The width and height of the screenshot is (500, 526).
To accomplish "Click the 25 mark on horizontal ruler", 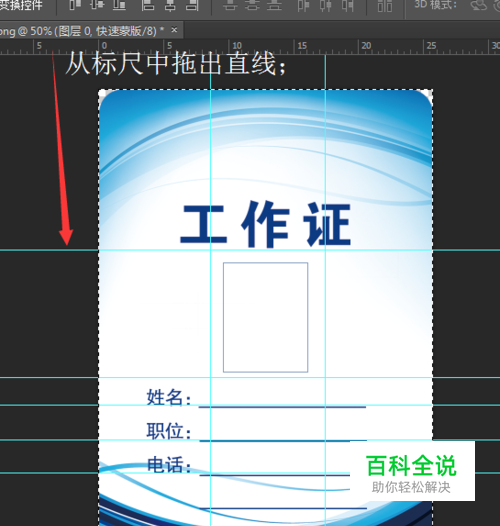I will pos(432,45).
